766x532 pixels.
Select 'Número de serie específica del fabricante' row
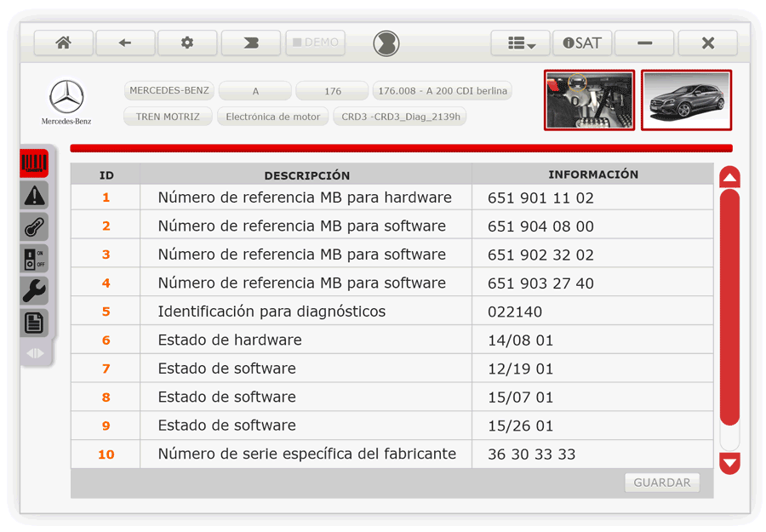[x=392, y=454]
